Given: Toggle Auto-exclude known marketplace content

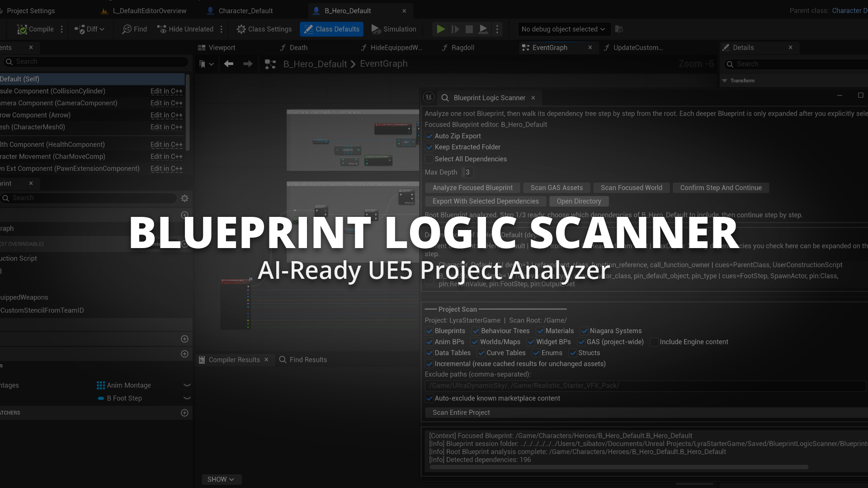Looking at the screenshot, I should [429, 399].
